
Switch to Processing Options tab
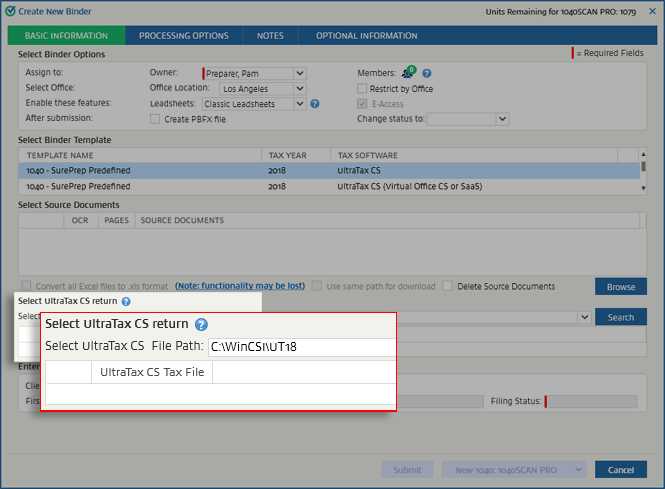pyautogui.click(x=183, y=36)
